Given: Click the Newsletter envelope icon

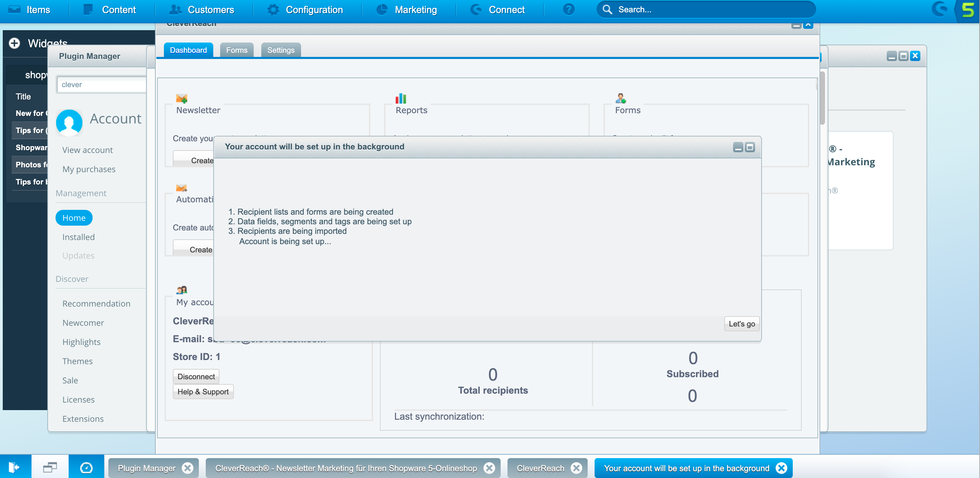Looking at the screenshot, I should 181,98.
